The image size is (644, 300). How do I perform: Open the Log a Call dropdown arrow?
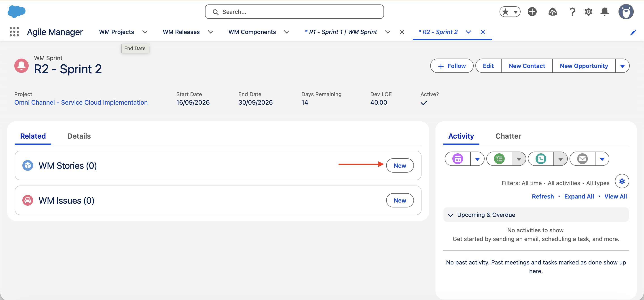(x=561, y=159)
